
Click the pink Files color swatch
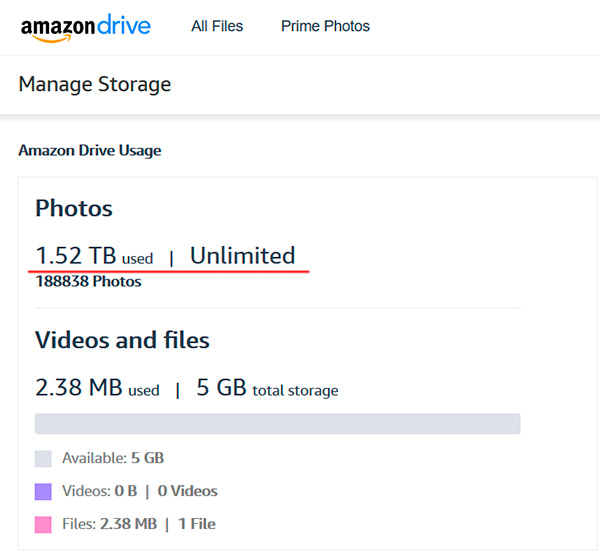point(43,524)
